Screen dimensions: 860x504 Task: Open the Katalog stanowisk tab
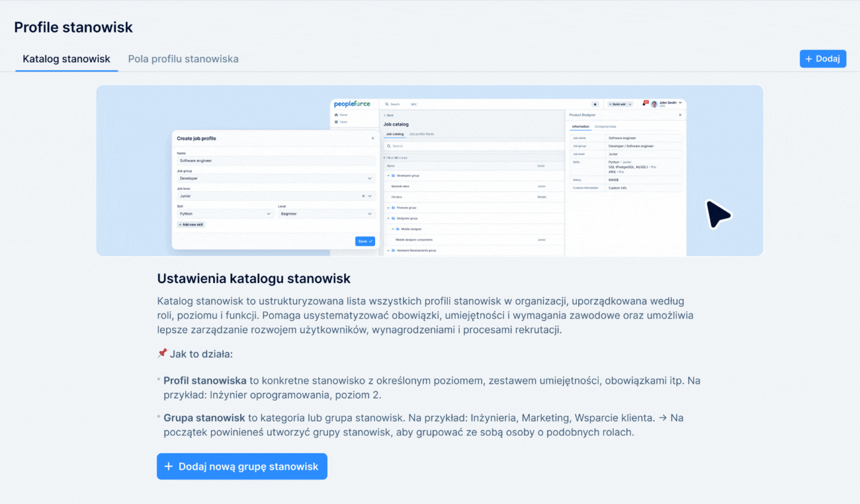pos(66,59)
